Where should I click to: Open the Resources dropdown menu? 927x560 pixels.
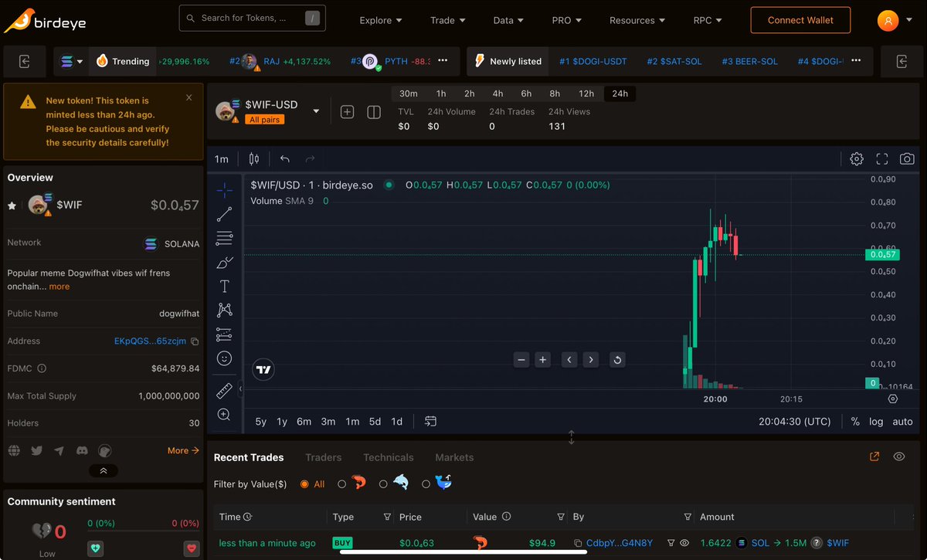[637, 20]
